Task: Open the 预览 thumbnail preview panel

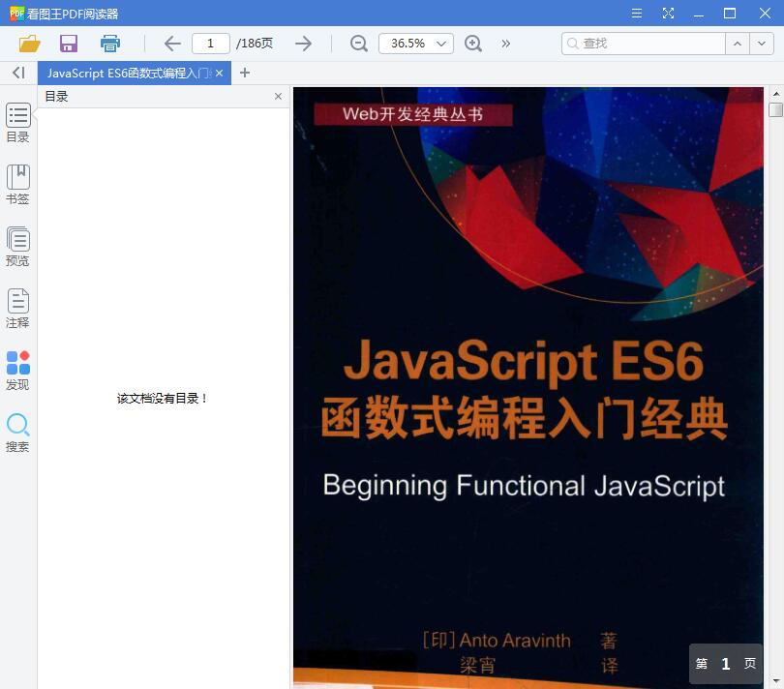Action: [x=18, y=247]
